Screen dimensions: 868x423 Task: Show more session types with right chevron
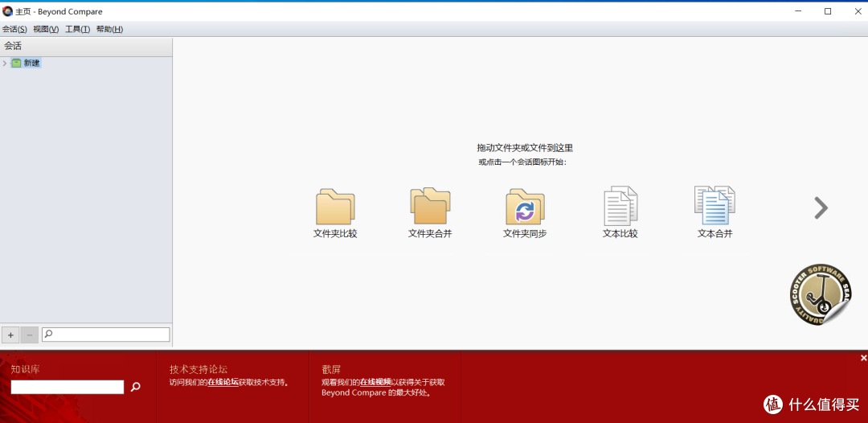tap(821, 207)
